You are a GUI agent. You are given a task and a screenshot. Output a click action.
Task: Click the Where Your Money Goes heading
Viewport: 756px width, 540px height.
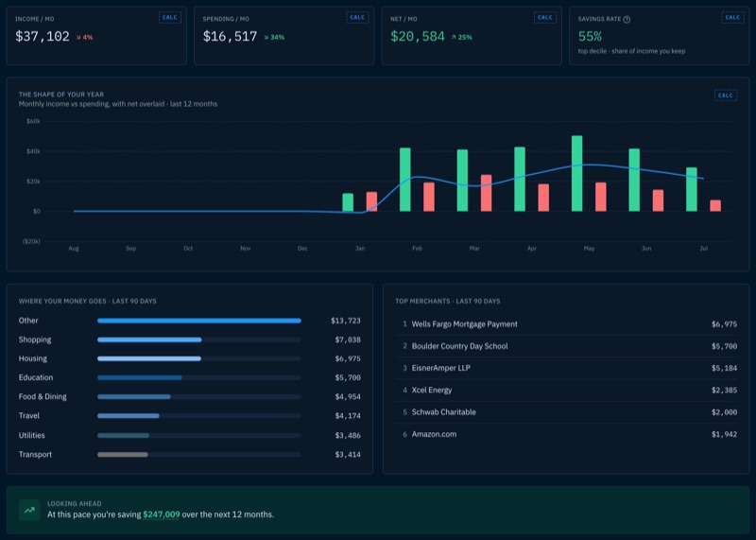click(87, 301)
